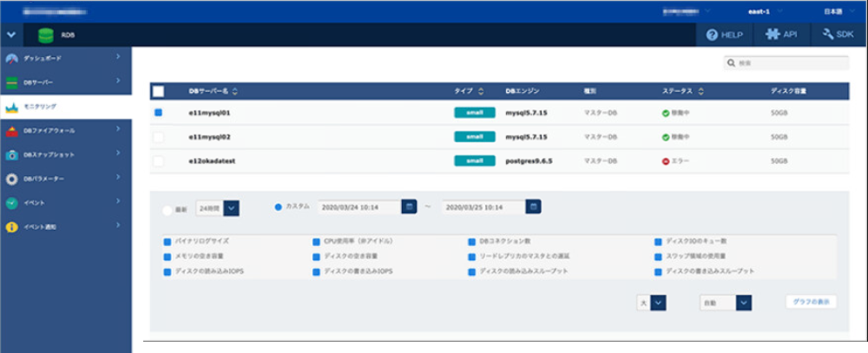This screenshot has width=868, height=353.
Task: Click the end date calendar icon
Action: [x=534, y=207]
